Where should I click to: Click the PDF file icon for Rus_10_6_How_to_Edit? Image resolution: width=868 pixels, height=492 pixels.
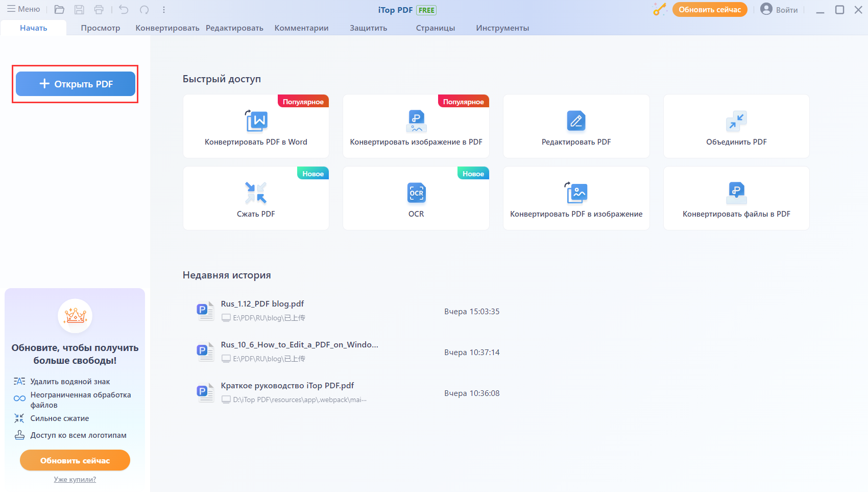[205, 352]
